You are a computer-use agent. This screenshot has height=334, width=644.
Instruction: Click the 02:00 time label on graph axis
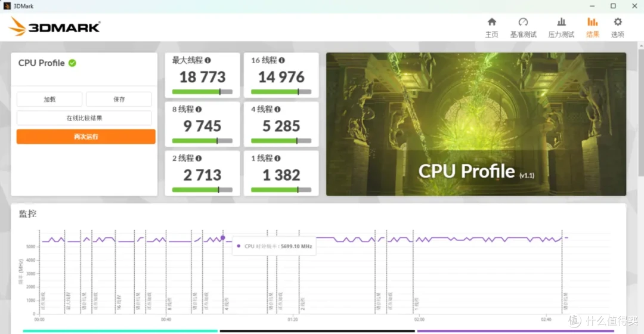[x=419, y=319]
